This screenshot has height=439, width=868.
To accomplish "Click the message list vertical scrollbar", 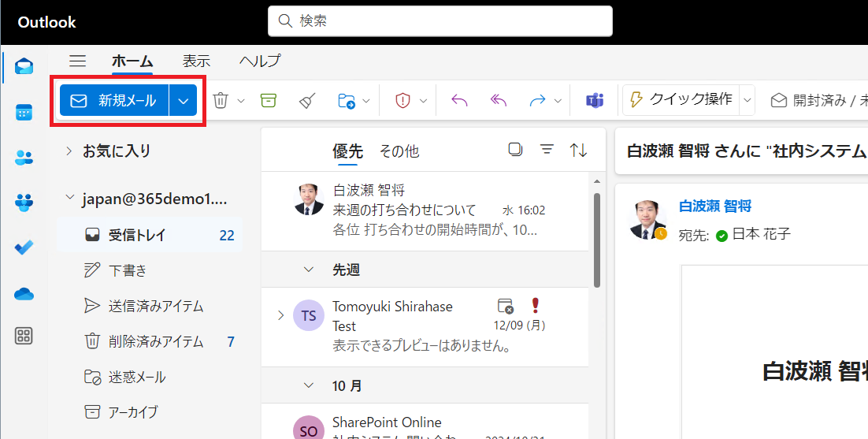I will 597,240.
